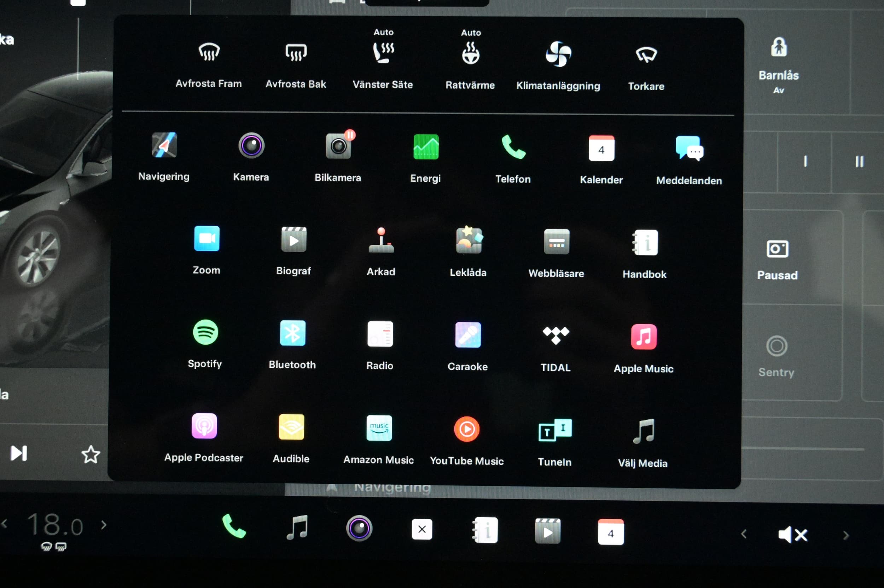Image resolution: width=884 pixels, height=588 pixels.
Task: Open the Energi app
Action: [x=426, y=158]
